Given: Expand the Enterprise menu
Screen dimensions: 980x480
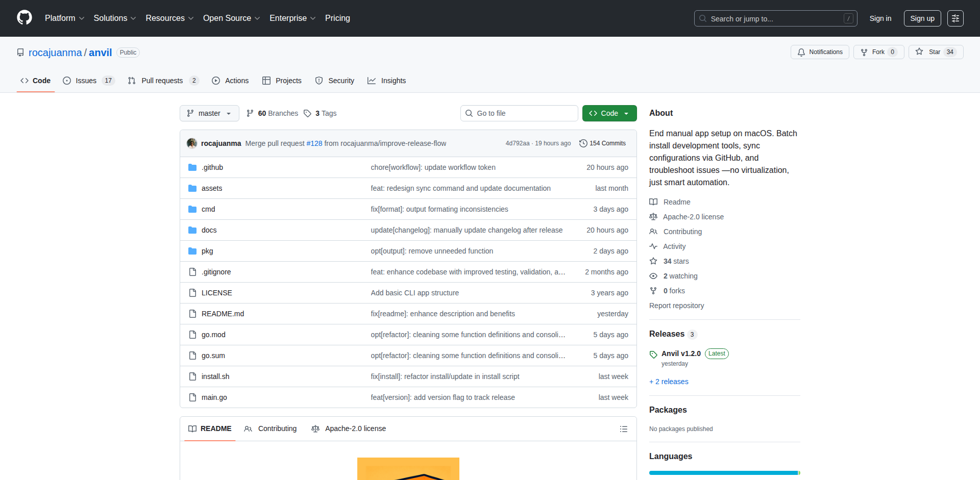Looking at the screenshot, I should click(292, 18).
